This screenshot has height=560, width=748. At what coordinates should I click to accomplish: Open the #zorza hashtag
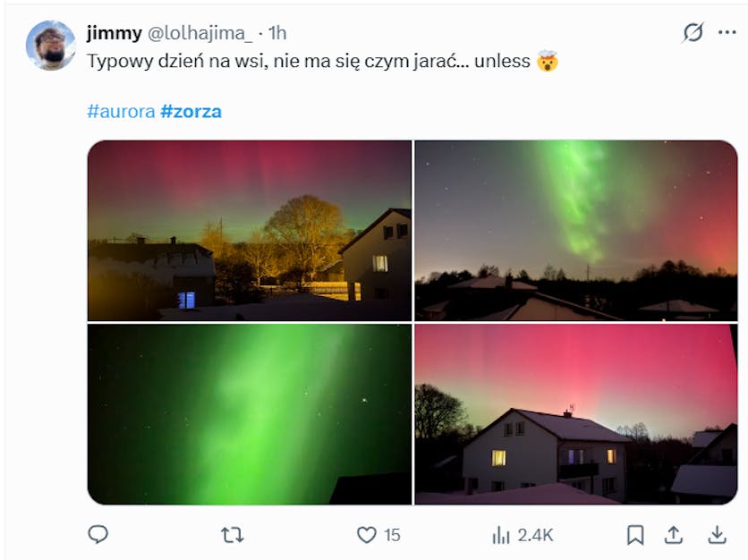[x=191, y=112]
